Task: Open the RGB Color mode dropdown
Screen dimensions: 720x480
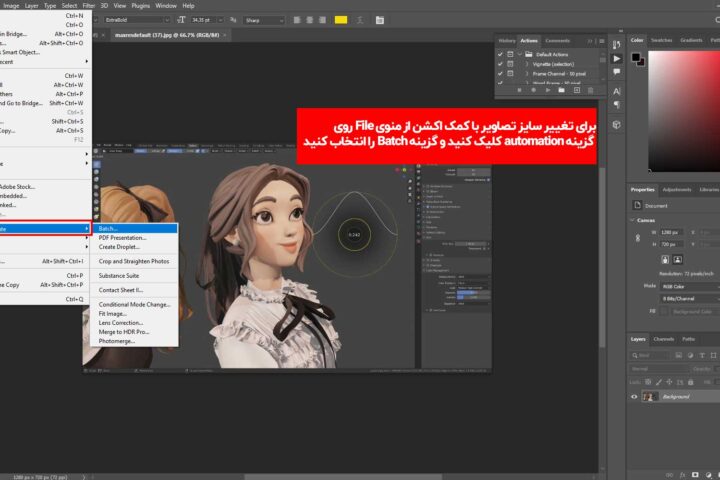Action: [x=690, y=287]
